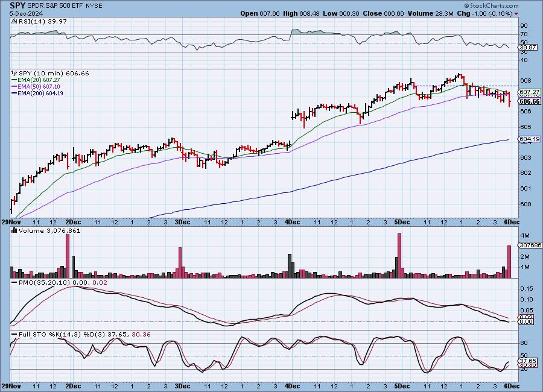The image size is (543, 392).
Task: Click the NYSE exchange label
Action: pos(94,6)
